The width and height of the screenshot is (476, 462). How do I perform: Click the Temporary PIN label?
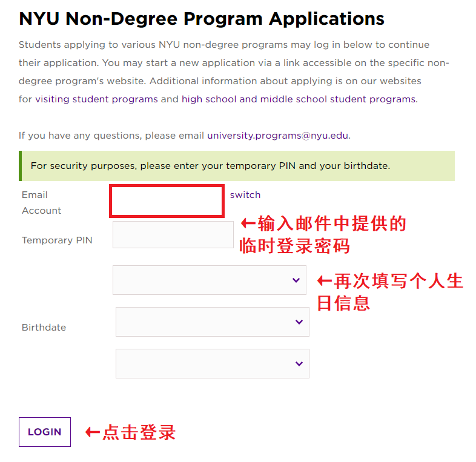(57, 240)
